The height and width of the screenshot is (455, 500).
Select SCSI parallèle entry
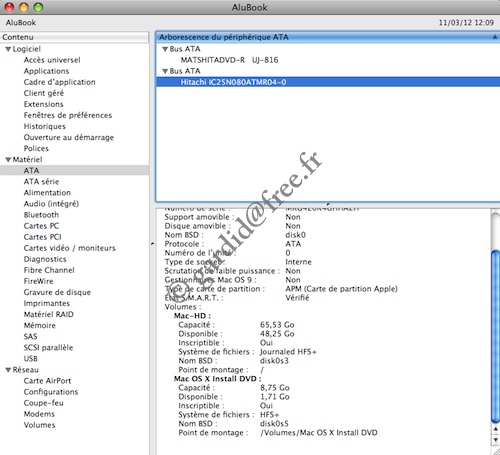point(48,347)
